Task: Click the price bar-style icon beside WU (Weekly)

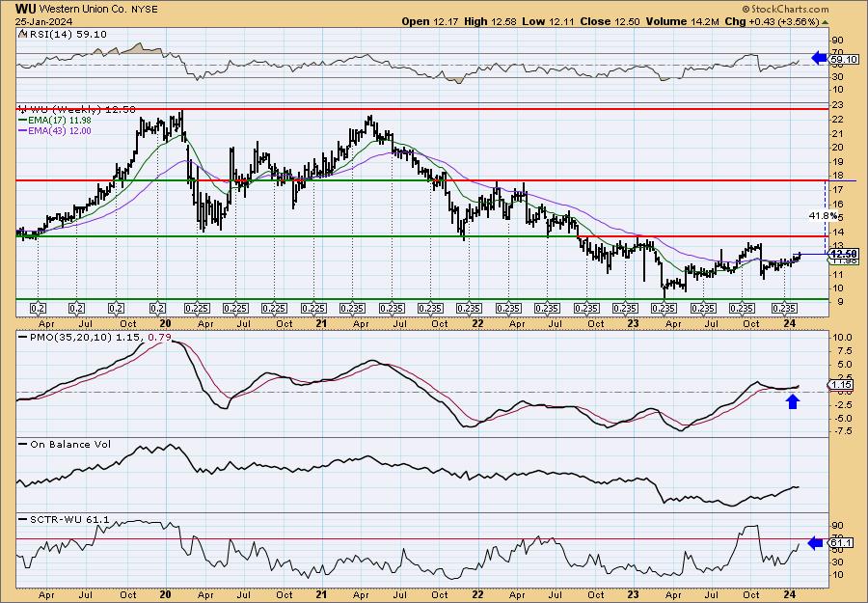Action: click(22, 110)
